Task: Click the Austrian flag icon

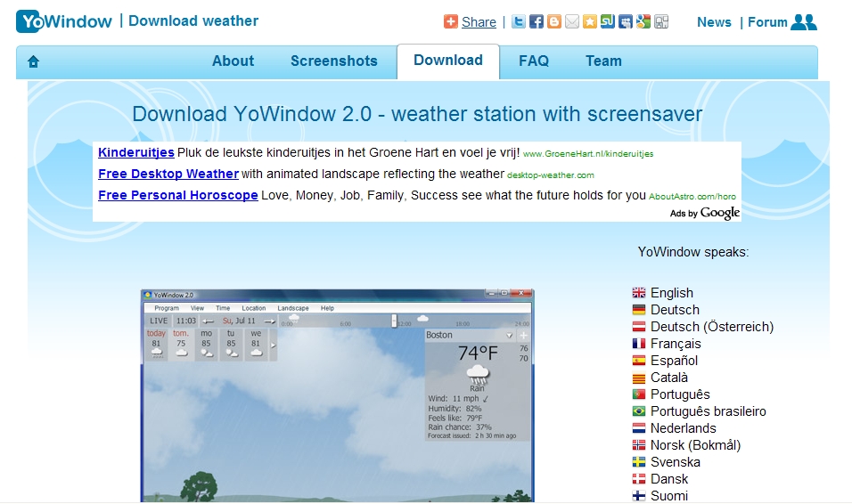Action: 639,327
